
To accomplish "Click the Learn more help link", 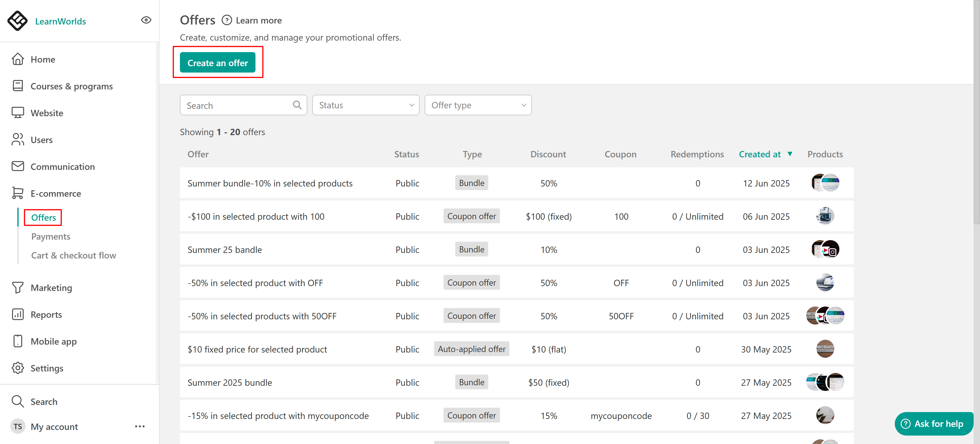I will point(258,20).
